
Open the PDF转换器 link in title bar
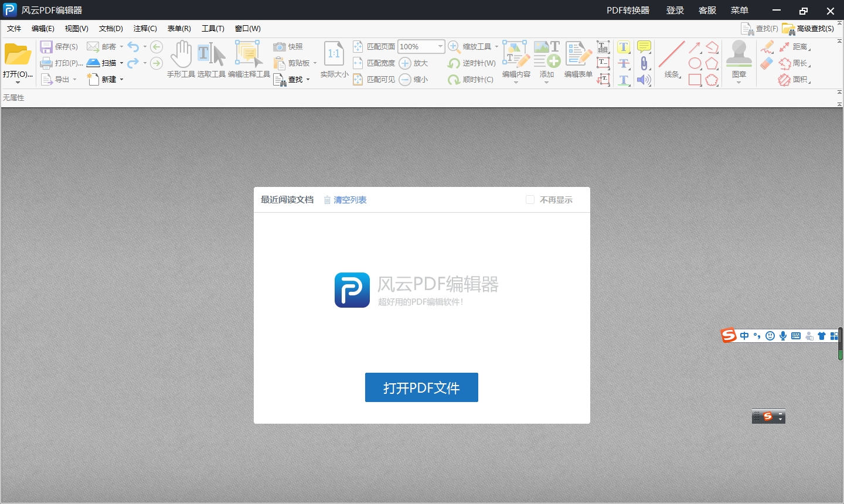[628, 11]
